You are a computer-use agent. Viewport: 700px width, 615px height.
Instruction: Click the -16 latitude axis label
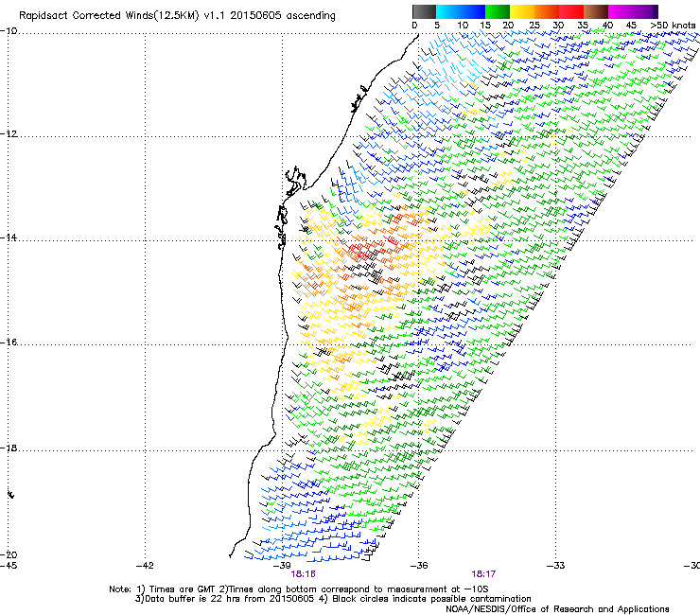(x=9, y=343)
